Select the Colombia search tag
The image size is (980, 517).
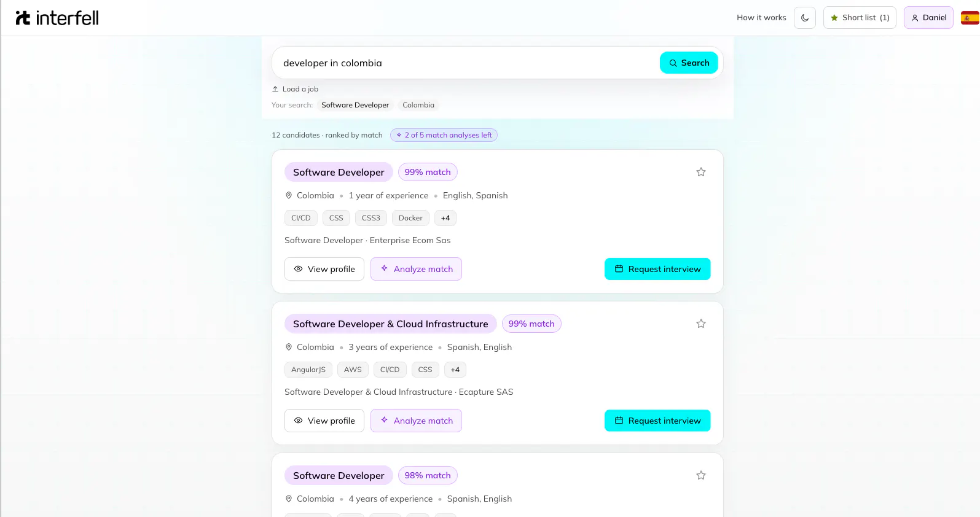coord(418,105)
